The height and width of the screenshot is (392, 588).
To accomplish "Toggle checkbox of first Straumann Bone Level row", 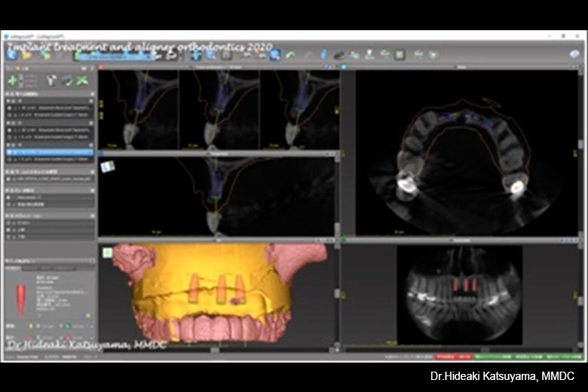I will (10, 108).
